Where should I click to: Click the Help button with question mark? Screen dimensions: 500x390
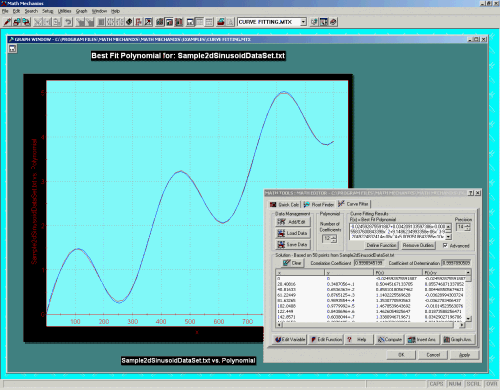pos(358,339)
